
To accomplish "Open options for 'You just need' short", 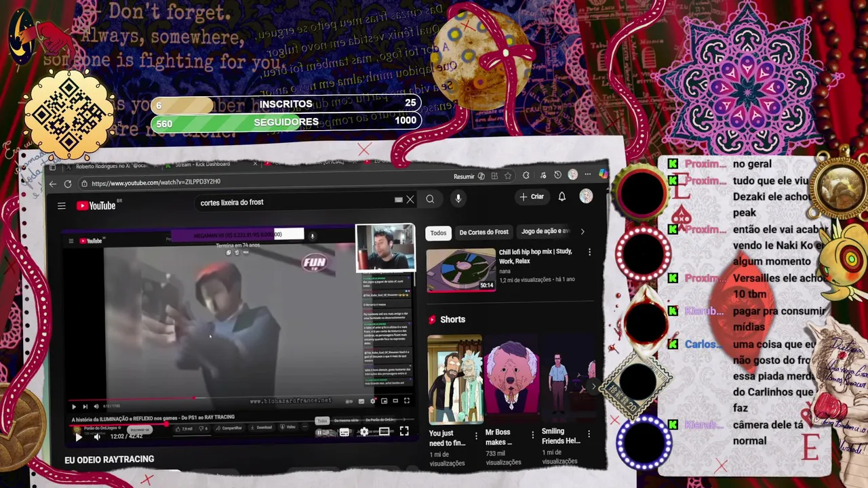I will [x=476, y=436].
